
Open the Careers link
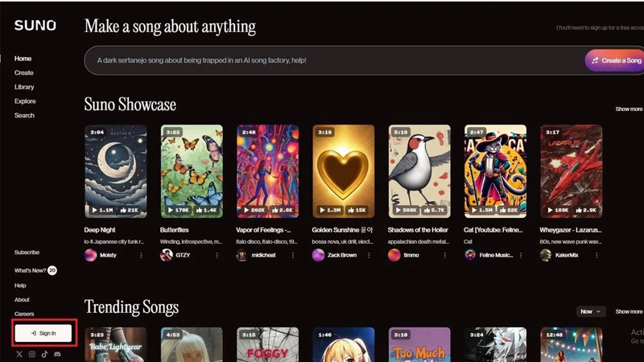pyautogui.click(x=24, y=314)
